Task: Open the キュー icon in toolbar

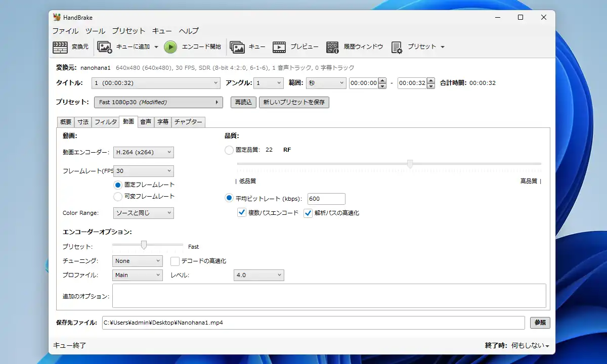Action: coord(237,47)
